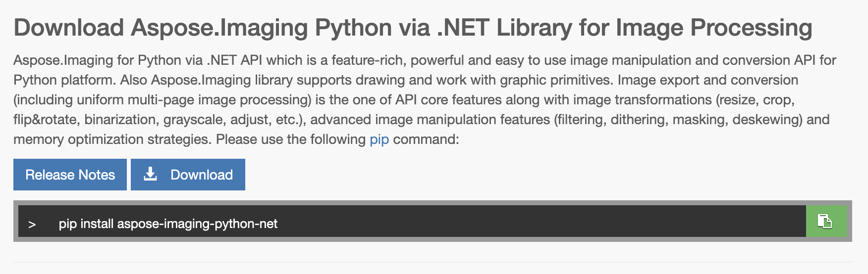This screenshot has height=274, width=868.
Task: Click the 'flip&rotate' text in the paragraph
Action: coord(45,120)
